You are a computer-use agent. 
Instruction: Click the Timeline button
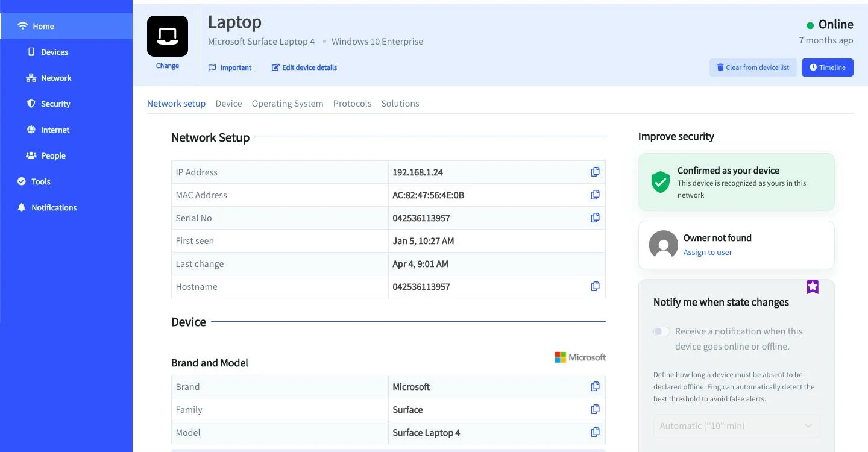pos(828,67)
